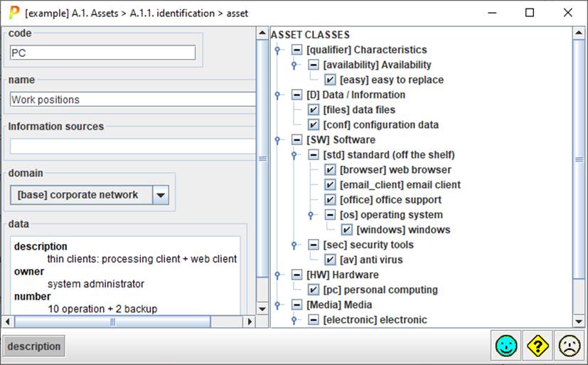Collapse the [os] operating system node
Screen dimensions: 588x365
pyautogui.click(x=330, y=215)
